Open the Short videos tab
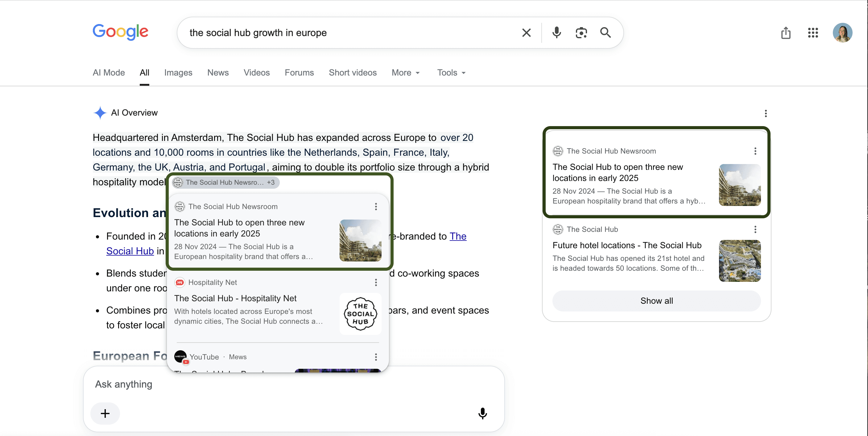 [x=353, y=72]
